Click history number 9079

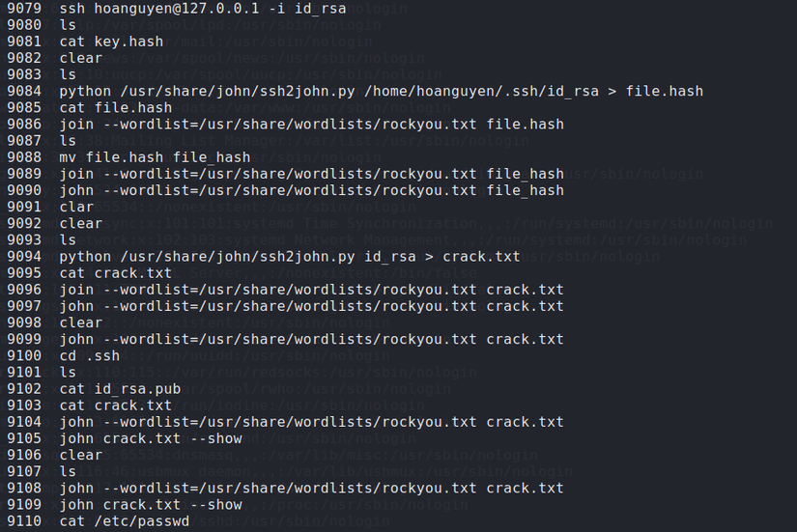pos(24,8)
